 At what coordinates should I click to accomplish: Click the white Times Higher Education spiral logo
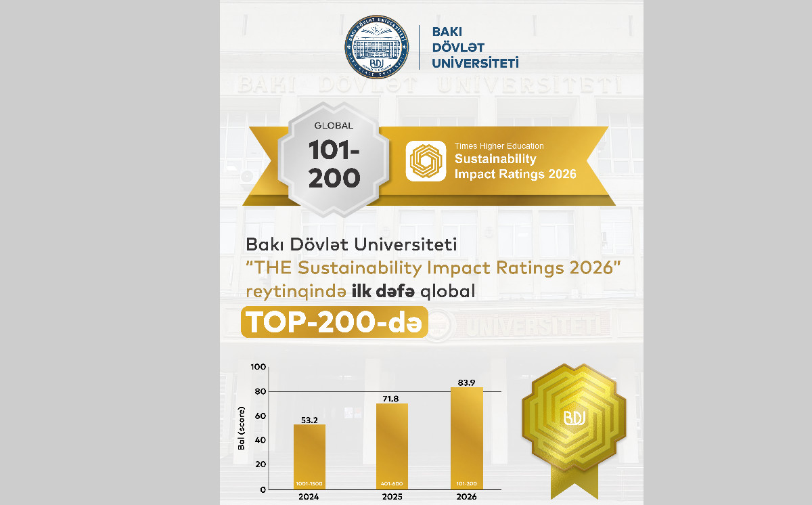point(426,161)
